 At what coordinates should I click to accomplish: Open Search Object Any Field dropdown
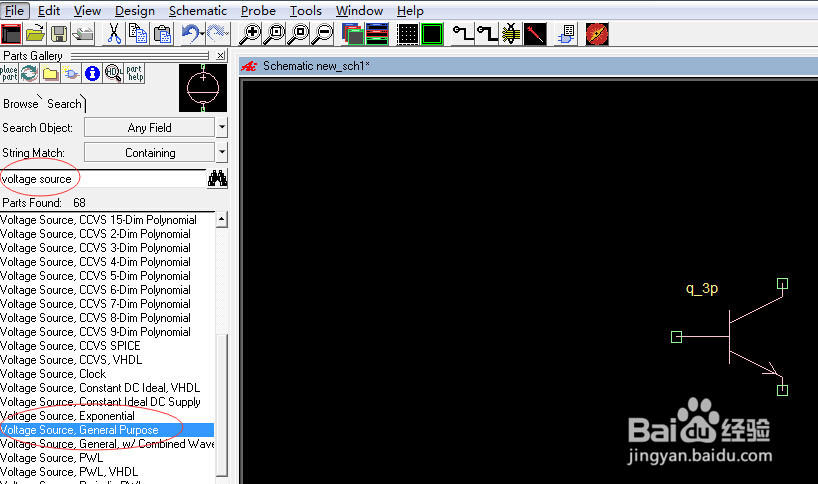pos(149,128)
